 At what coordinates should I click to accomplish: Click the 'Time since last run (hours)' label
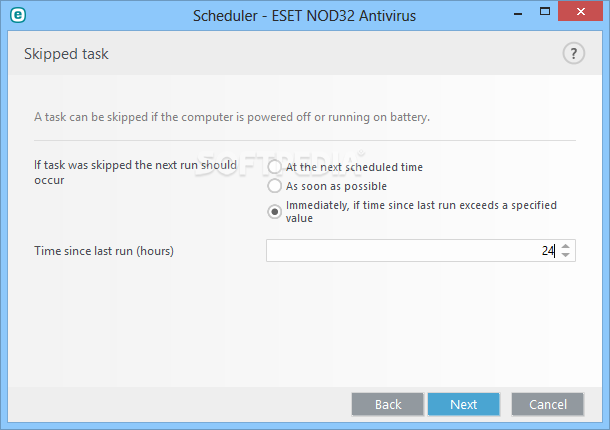point(104,251)
